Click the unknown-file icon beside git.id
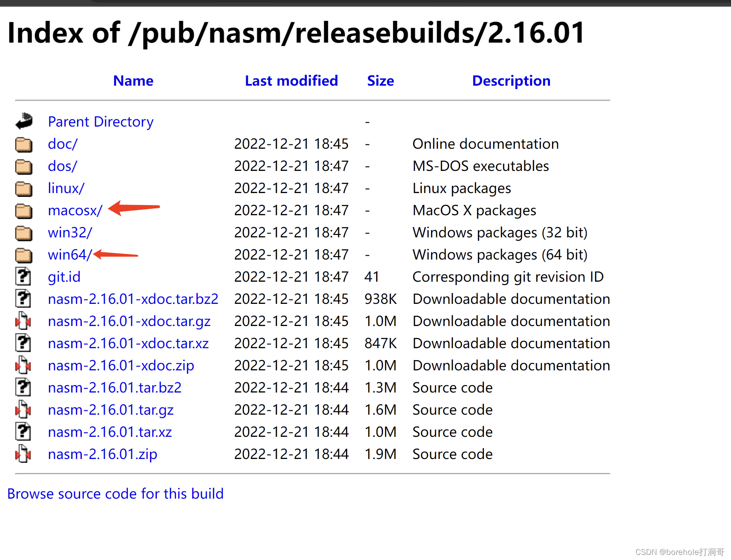 tap(23, 277)
